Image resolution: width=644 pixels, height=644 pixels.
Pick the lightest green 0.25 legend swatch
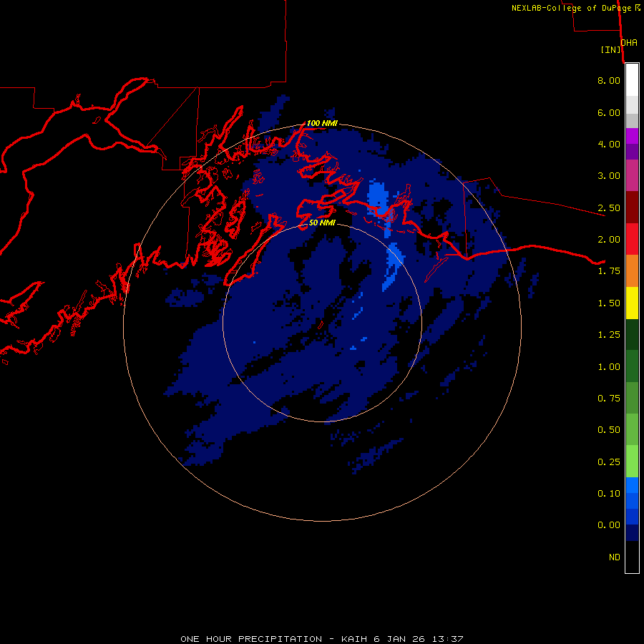(x=632, y=462)
